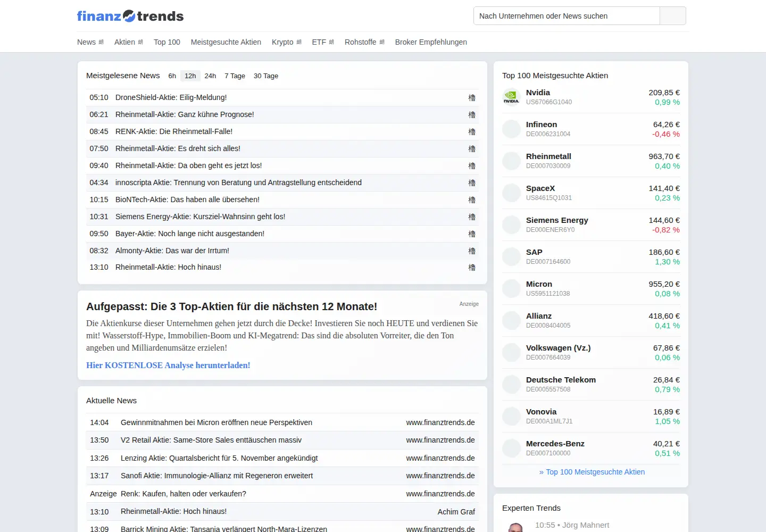Open Broker Empfehlungen in navigation

pyautogui.click(x=431, y=42)
